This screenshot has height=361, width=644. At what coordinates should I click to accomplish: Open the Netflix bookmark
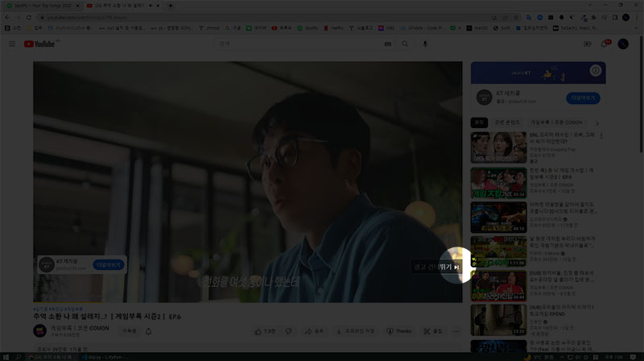[x=333, y=28]
